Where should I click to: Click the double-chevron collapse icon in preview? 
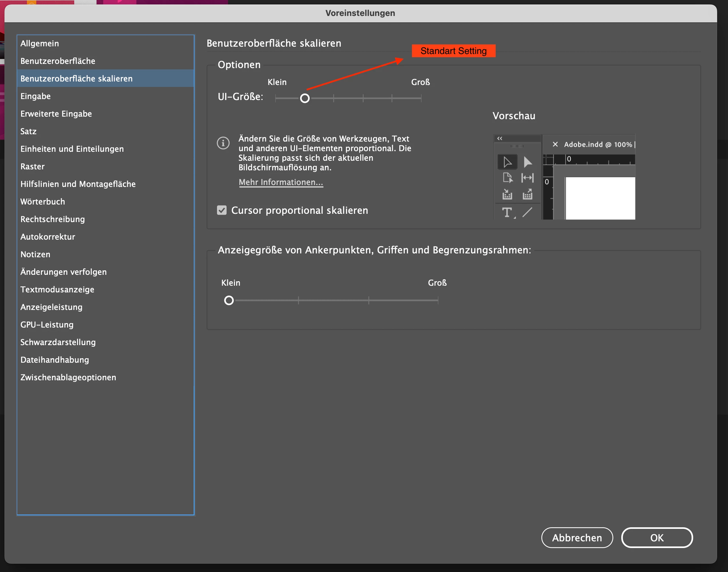click(x=500, y=138)
